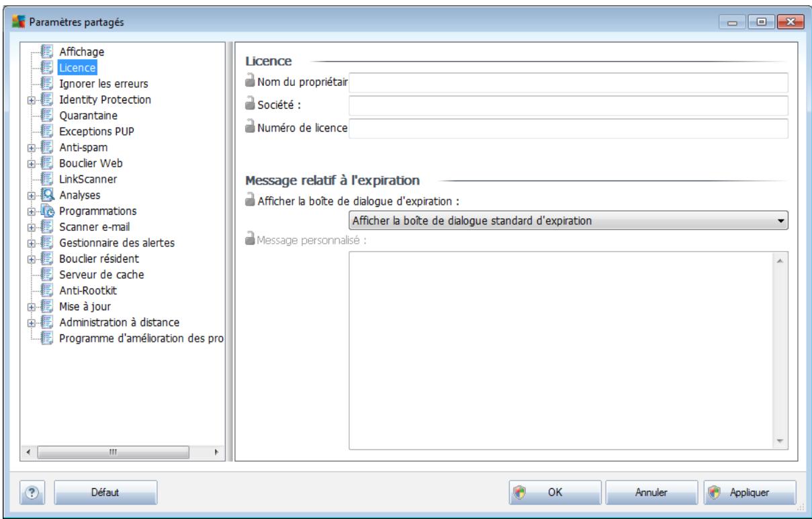This screenshot has width=812, height=519.
Task: Click the message box scrollbar up arrow
Action: (780, 260)
